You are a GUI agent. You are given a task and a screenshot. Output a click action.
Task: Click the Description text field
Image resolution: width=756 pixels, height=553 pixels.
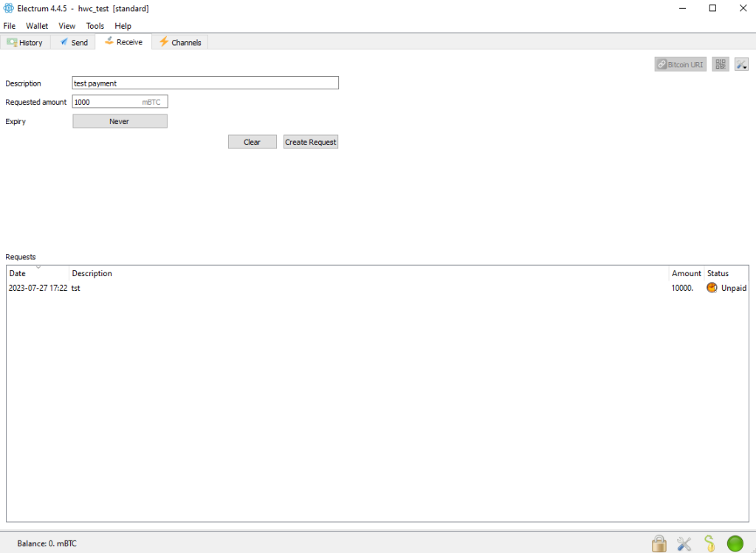pos(205,83)
